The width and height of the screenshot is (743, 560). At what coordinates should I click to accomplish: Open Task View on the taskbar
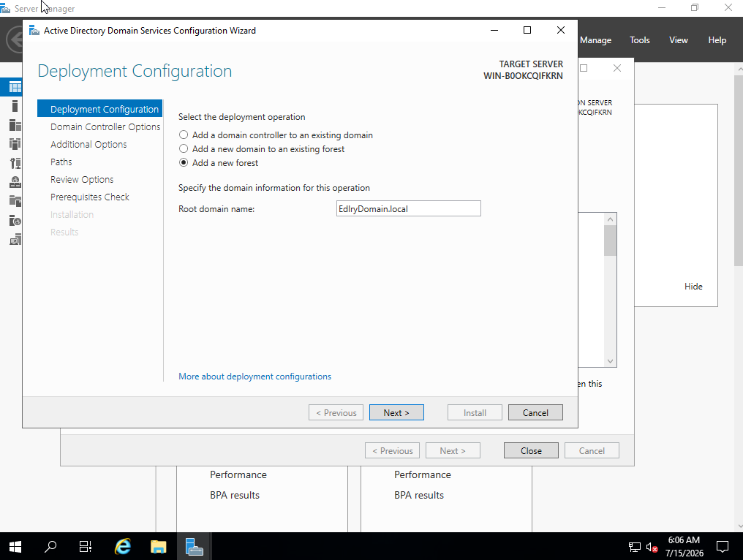tap(86, 547)
